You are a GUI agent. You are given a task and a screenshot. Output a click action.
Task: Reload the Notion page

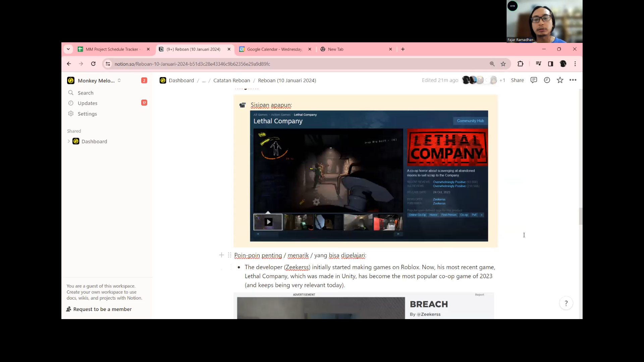(x=93, y=64)
